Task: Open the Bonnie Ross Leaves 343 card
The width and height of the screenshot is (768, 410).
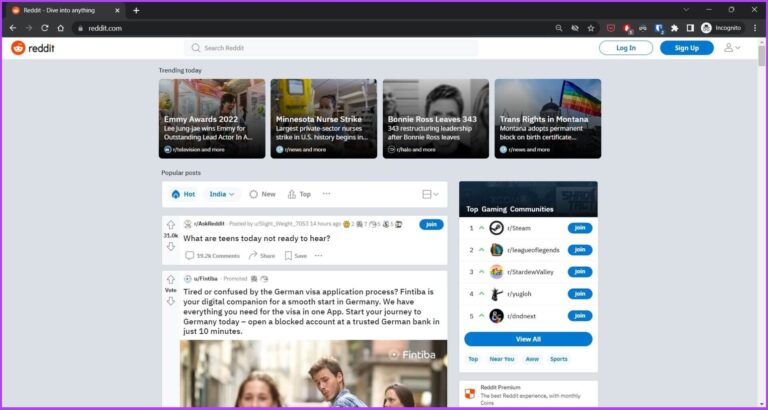Action: pyautogui.click(x=436, y=119)
